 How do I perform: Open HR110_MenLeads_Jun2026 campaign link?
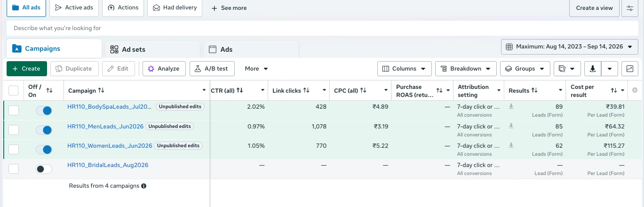click(x=105, y=127)
